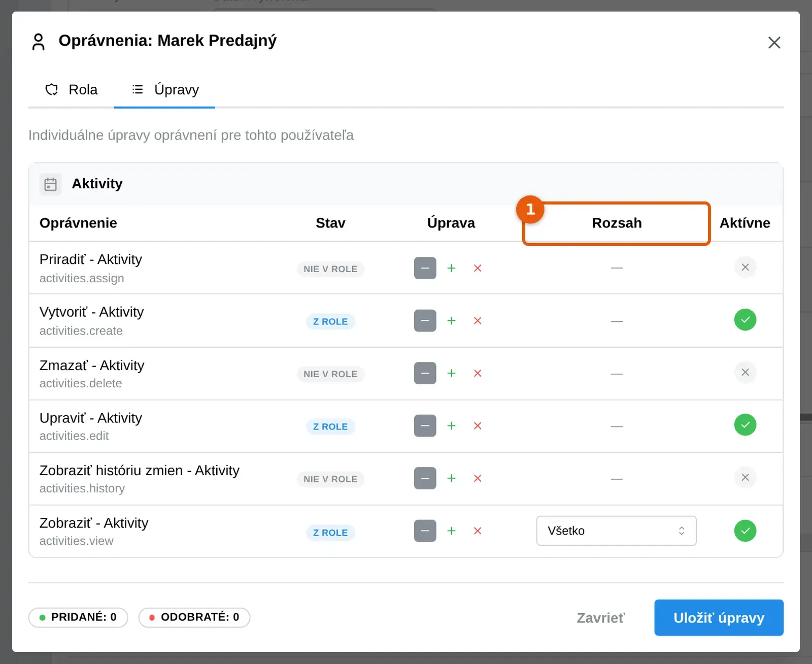Select the grey minus toggle for activities.edit
This screenshot has width=812, height=664.
coord(425,426)
